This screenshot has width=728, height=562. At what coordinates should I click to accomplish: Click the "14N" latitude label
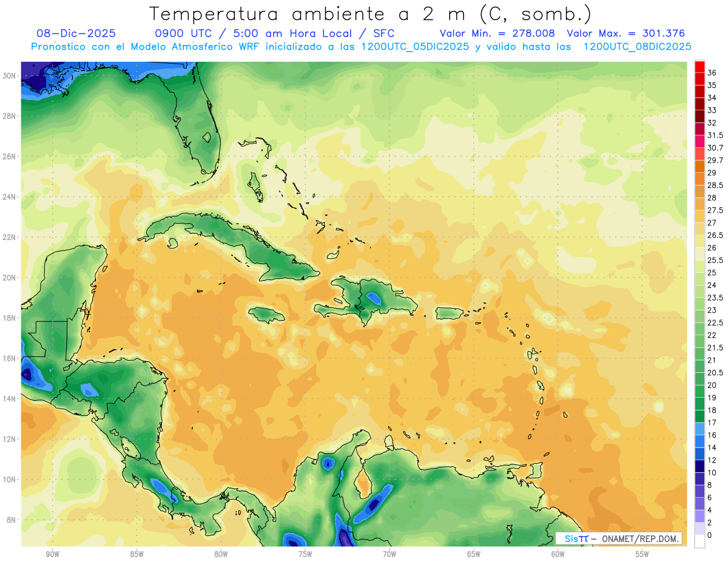(x=10, y=398)
